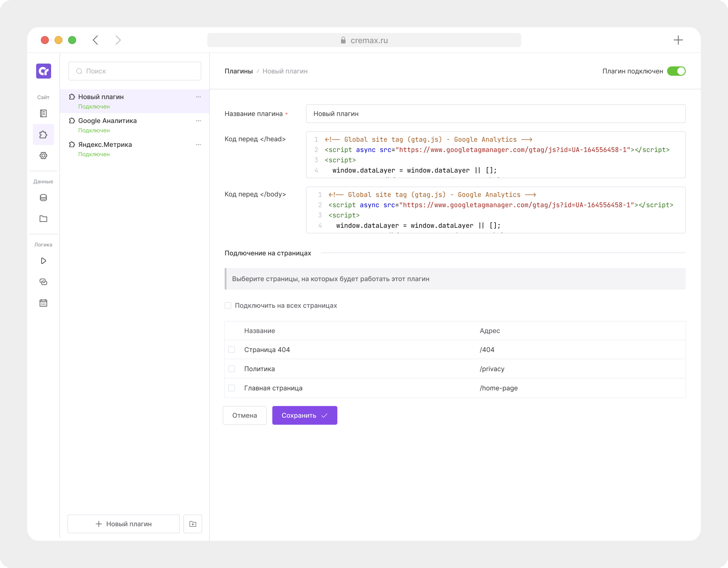Select Google Аналитика in plugin list

pyautogui.click(x=134, y=125)
